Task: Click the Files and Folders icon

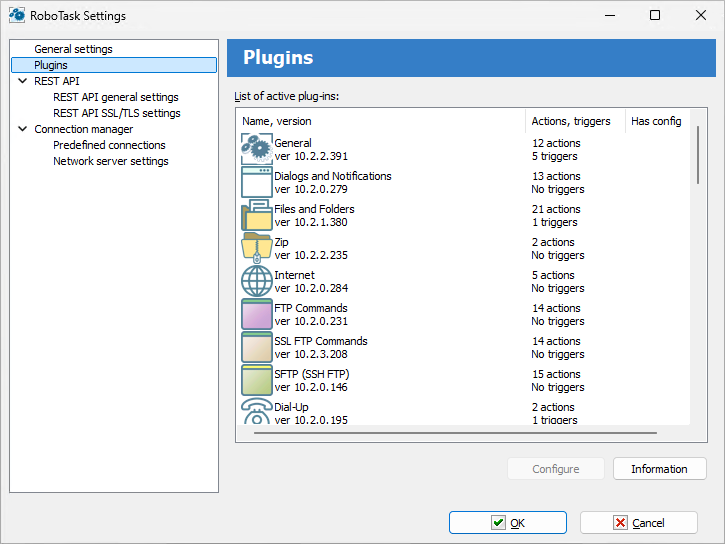Action: [257, 215]
